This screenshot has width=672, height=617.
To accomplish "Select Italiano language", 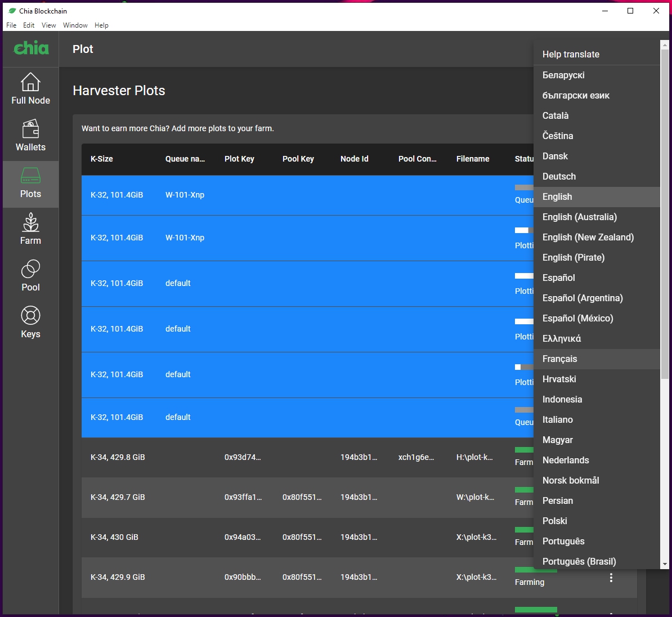I will pos(597,420).
